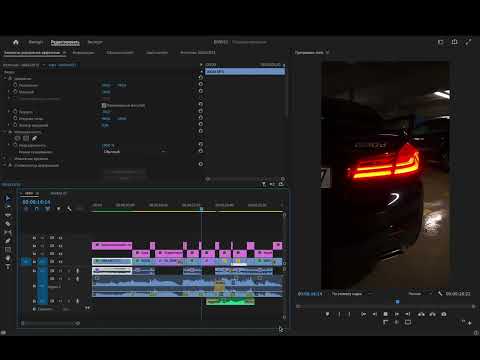Add marker in the Program Monitor
The height and width of the screenshot is (360, 480).
327,314
